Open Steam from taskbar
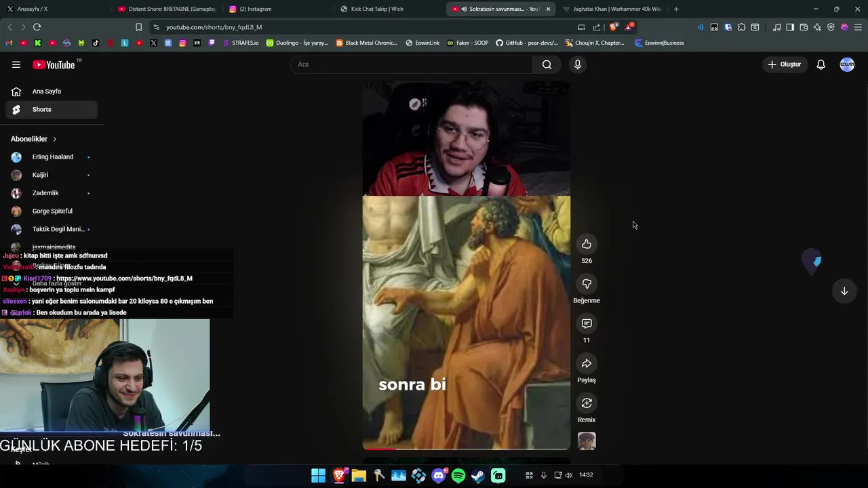 (478, 476)
